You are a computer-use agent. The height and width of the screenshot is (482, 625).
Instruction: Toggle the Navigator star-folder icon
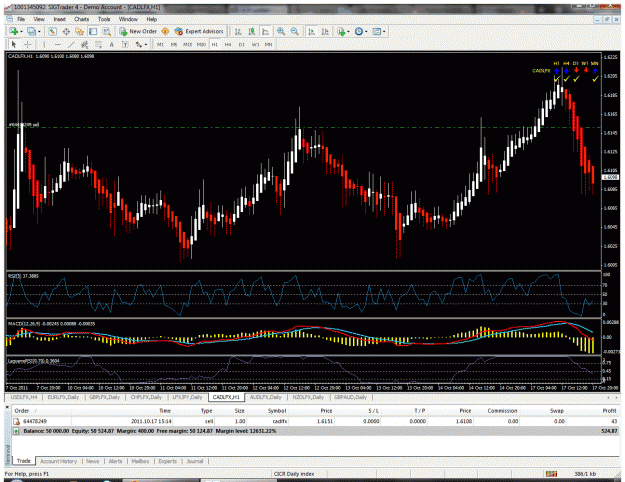(80, 31)
